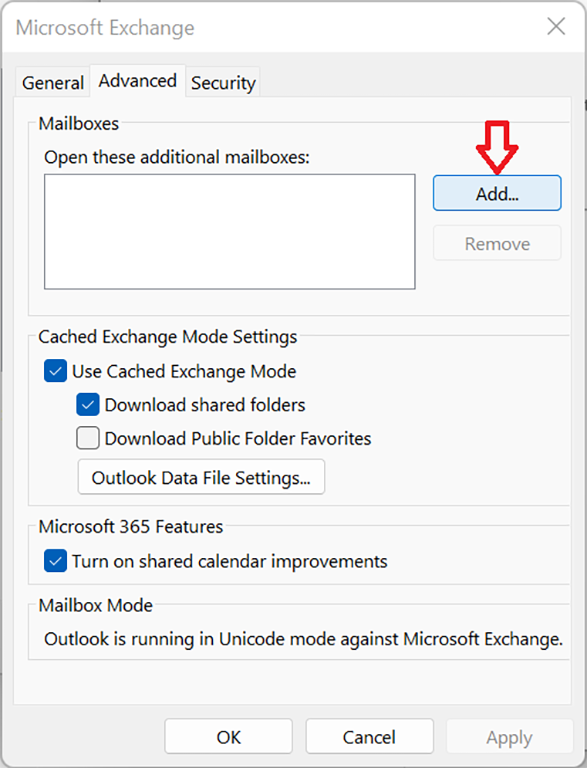Image resolution: width=587 pixels, height=768 pixels.
Task: Click the Apply button
Action: click(510, 736)
